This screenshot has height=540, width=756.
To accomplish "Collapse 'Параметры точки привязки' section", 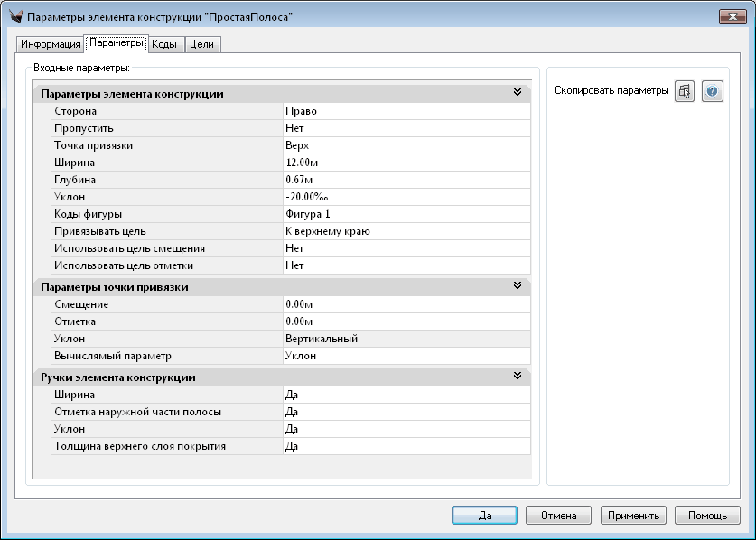I will 518,286.
